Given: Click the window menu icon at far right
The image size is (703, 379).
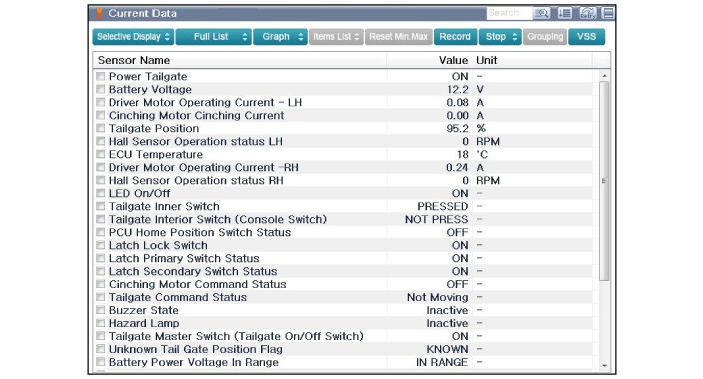Looking at the screenshot, I should 608,13.
